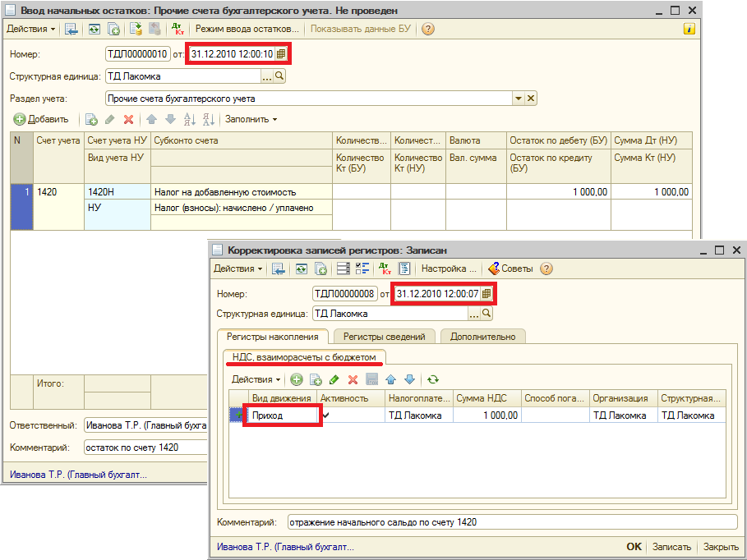The height and width of the screenshot is (560, 747).
Task: Click the green refresh icon in the register table toolbar
Action: (x=432, y=379)
